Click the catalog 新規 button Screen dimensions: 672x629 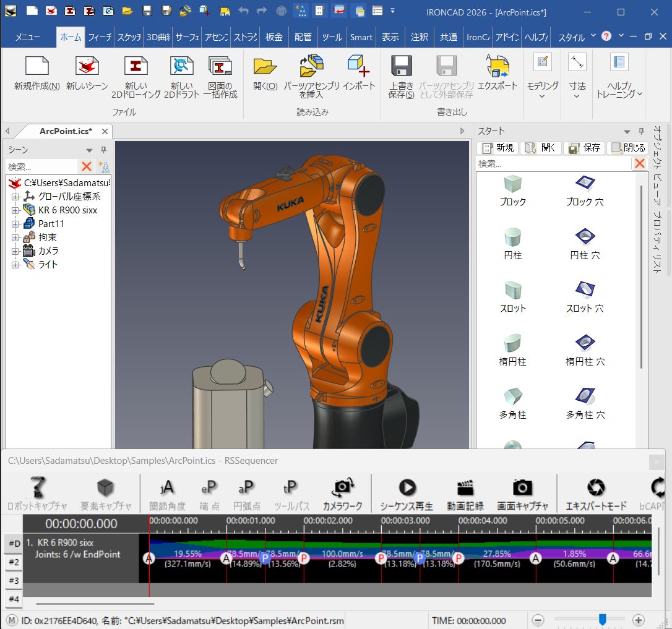point(498,148)
